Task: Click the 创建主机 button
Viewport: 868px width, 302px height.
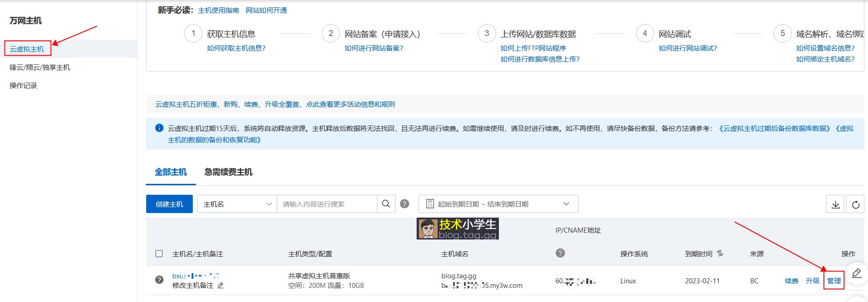Action: tap(169, 204)
